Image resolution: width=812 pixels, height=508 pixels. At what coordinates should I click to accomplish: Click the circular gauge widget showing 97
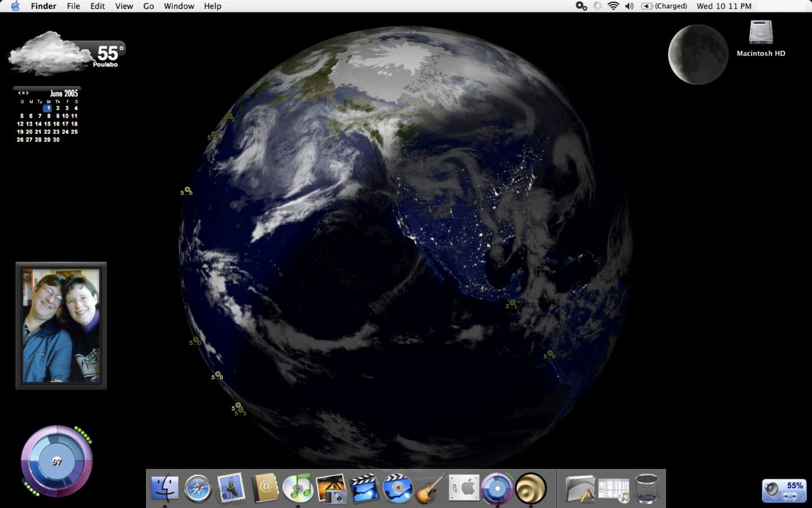[x=57, y=461]
